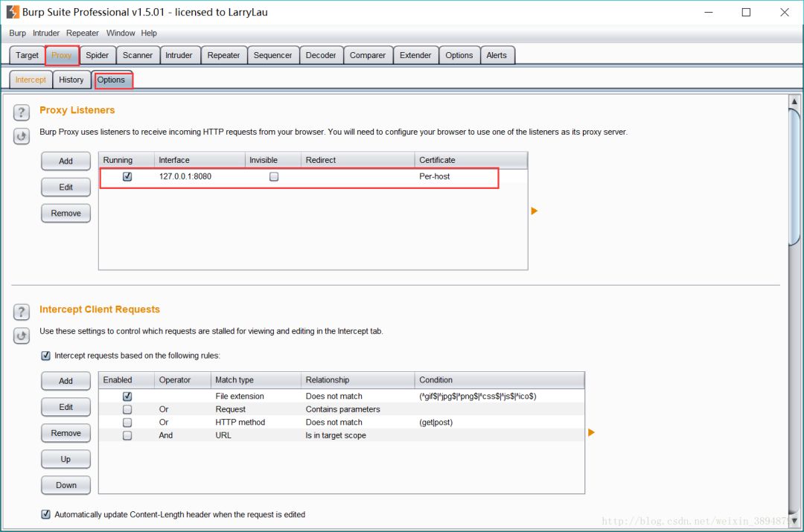The height and width of the screenshot is (532, 804).
Task: Click the Condition column header
Action: click(500, 379)
